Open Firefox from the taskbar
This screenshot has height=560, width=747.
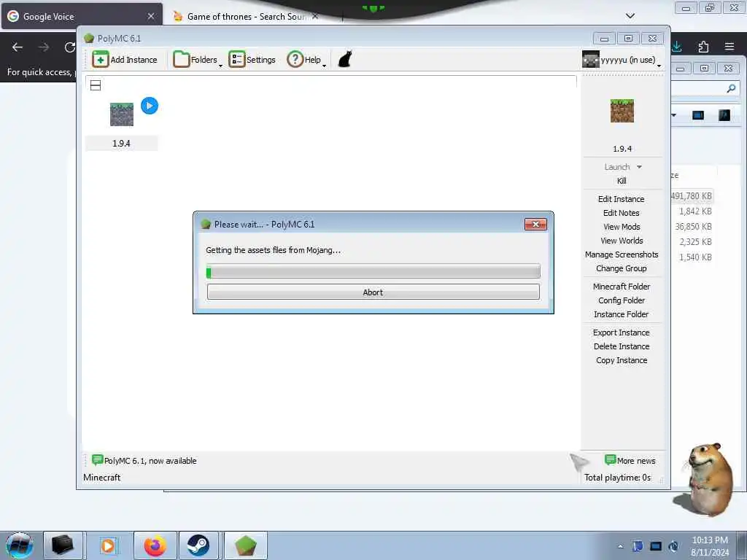[155, 545]
